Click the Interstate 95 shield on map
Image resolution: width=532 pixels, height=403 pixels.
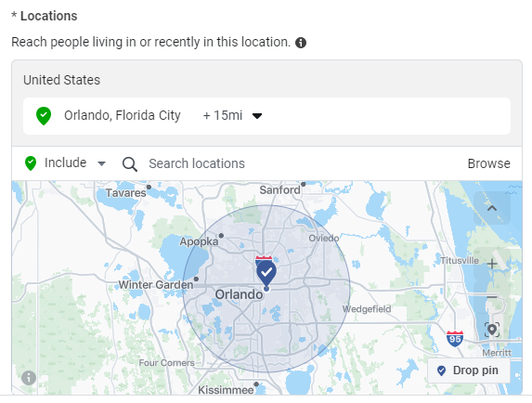[455, 339]
